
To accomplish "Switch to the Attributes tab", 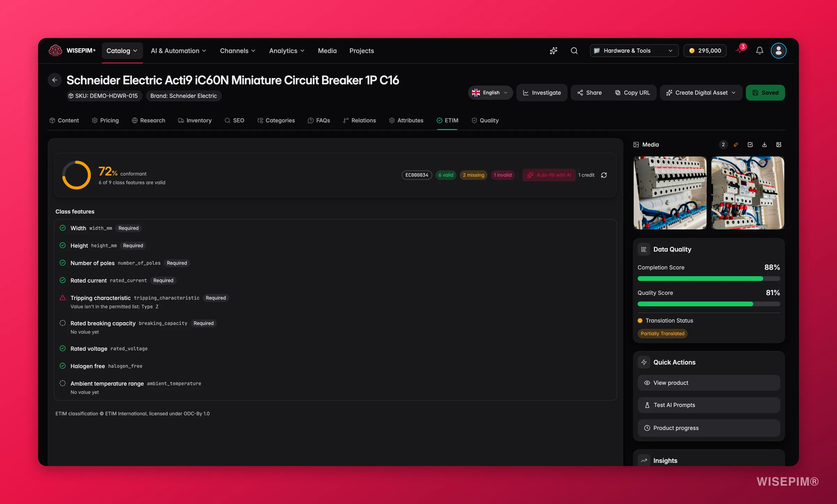I will click(x=406, y=120).
